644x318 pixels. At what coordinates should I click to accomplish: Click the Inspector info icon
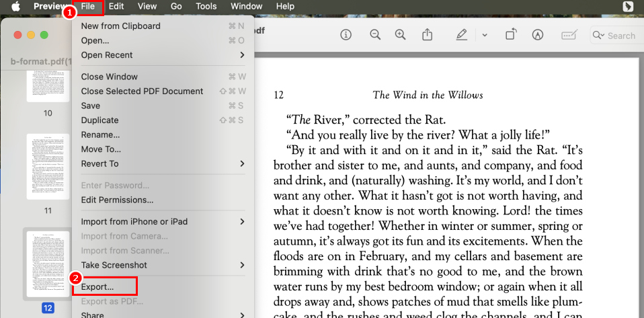tap(346, 35)
